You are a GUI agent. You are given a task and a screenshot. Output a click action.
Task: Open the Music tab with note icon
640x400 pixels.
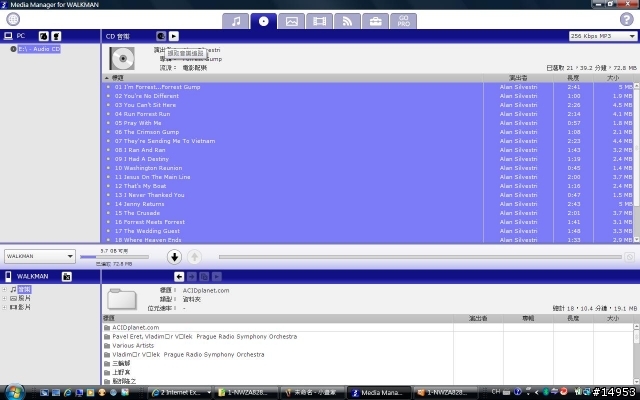coord(236,21)
